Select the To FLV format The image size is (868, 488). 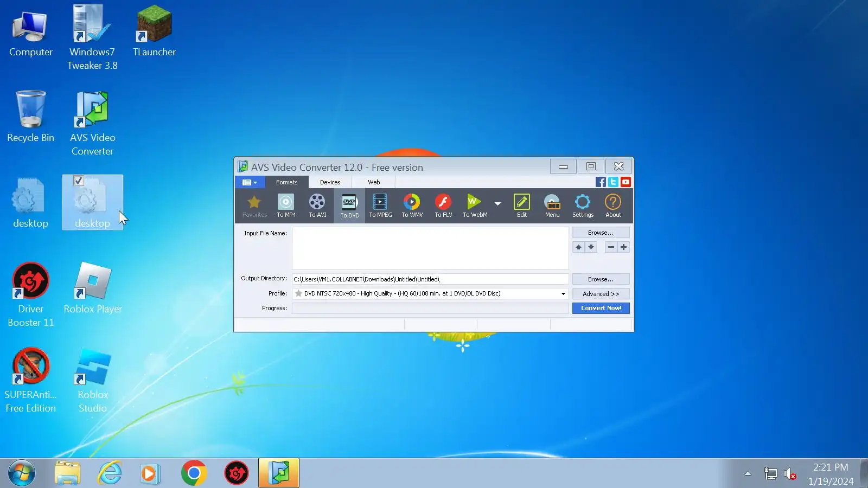[443, 206]
